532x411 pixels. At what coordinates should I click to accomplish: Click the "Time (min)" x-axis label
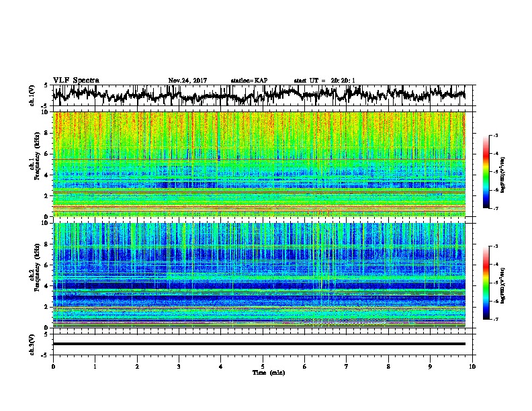tap(269, 373)
